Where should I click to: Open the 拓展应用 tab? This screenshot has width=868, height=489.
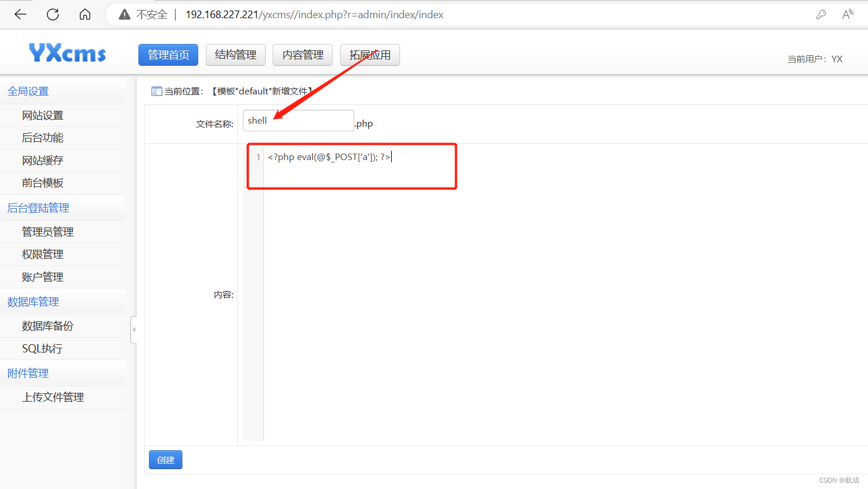(x=370, y=55)
